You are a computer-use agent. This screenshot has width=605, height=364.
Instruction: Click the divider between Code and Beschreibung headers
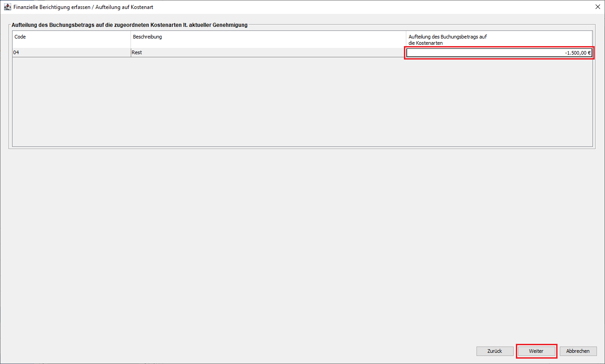(130, 39)
